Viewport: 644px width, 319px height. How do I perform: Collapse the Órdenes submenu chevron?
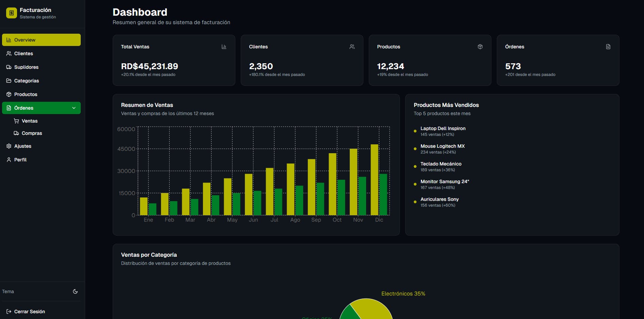coord(74,108)
